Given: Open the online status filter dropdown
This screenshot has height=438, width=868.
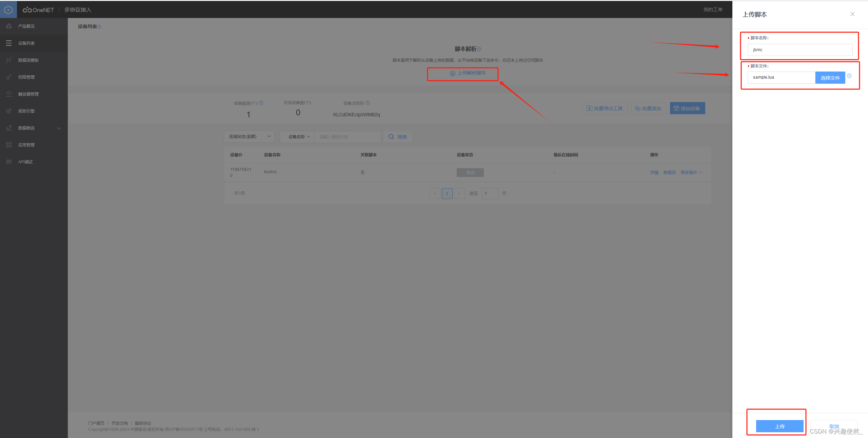Looking at the screenshot, I should [249, 137].
